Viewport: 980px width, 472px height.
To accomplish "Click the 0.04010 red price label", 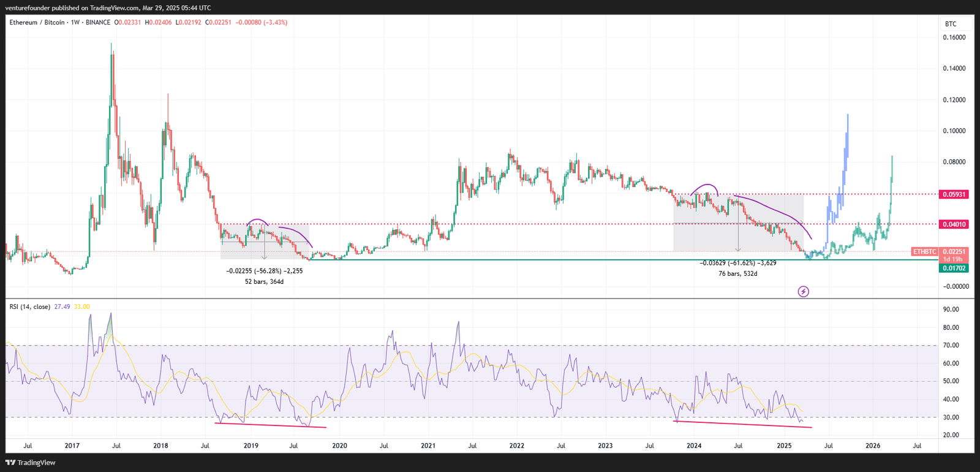I will click(x=954, y=224).
